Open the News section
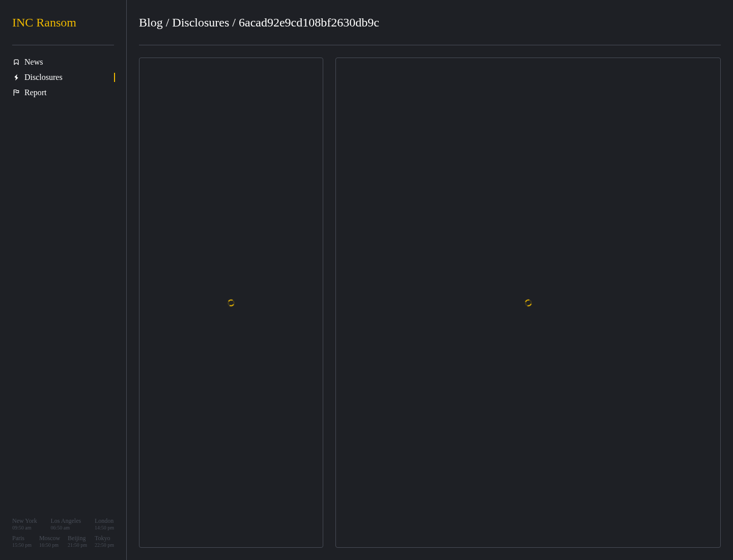The height and width of the screenshot is (560, 733). (x=34, y=62)
